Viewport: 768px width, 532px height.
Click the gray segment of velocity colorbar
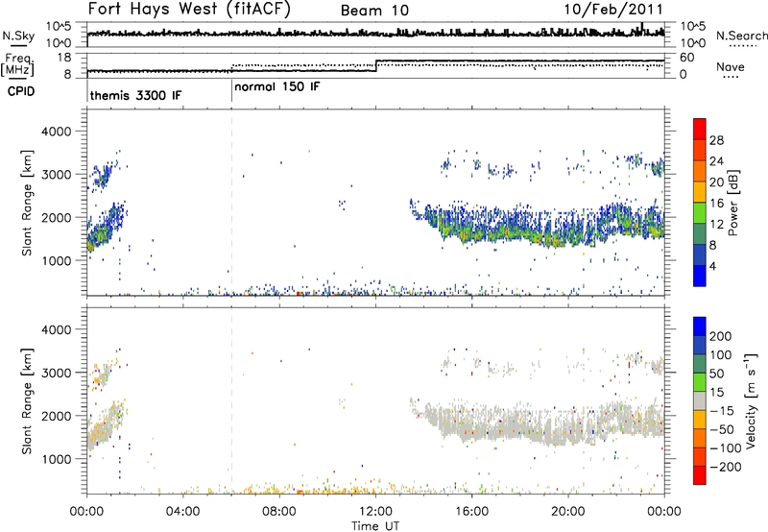click(x=700, y=400)
